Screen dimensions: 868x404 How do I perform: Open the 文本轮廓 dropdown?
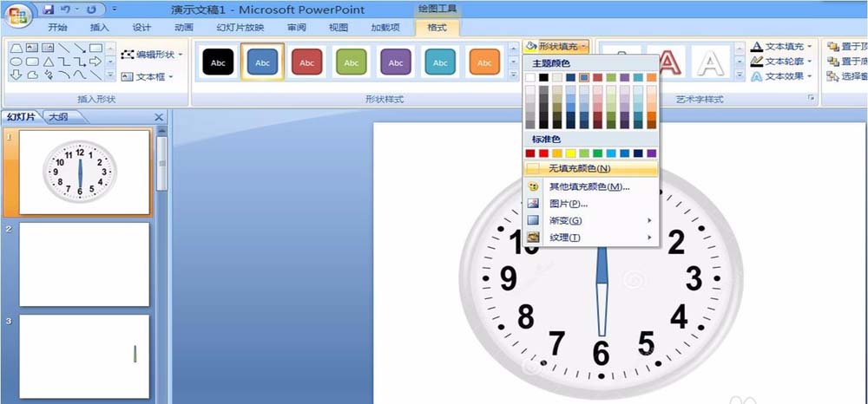point(782,62)
